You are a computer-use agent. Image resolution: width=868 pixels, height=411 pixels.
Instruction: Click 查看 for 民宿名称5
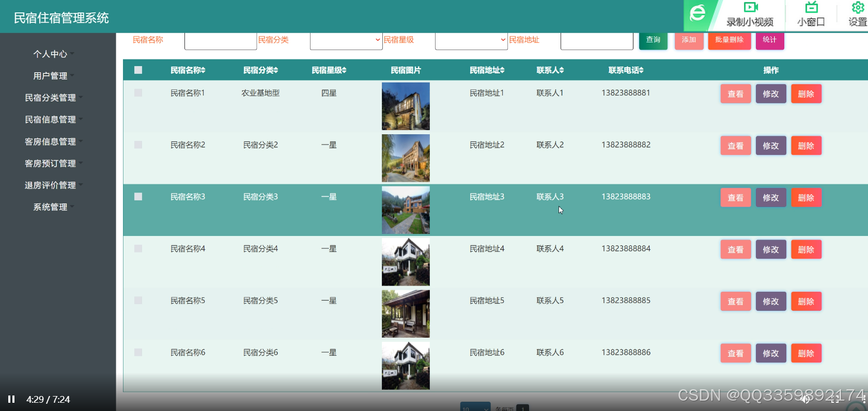click(736, 302)
